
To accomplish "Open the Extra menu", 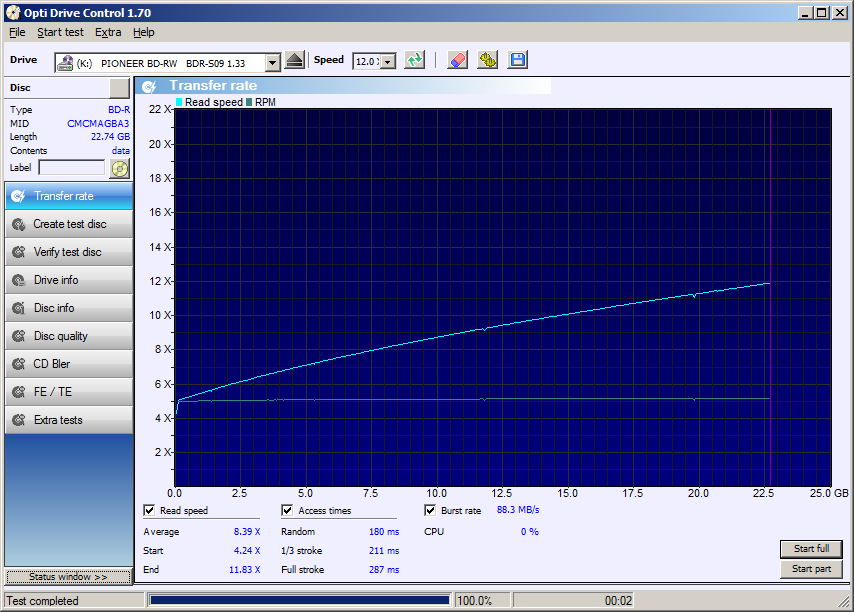I will (108, 32).
